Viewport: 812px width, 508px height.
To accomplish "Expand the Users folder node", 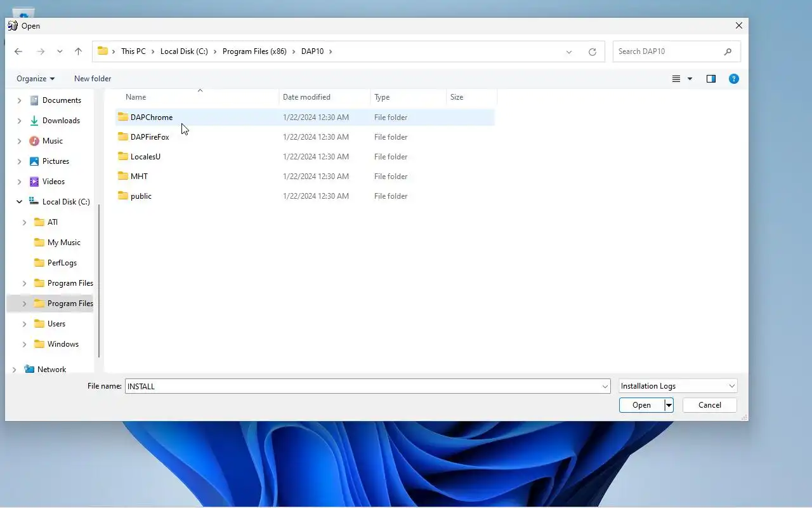I will coord(24,324).
